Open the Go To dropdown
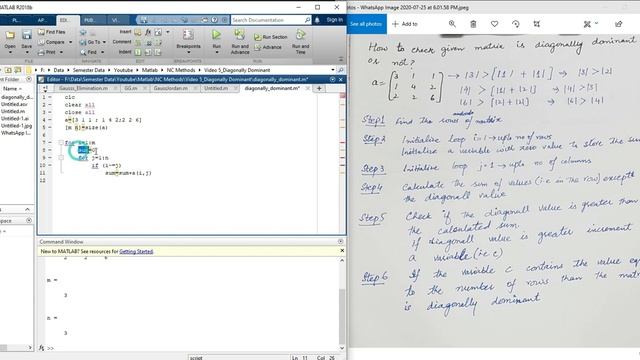 click(93, 42)
